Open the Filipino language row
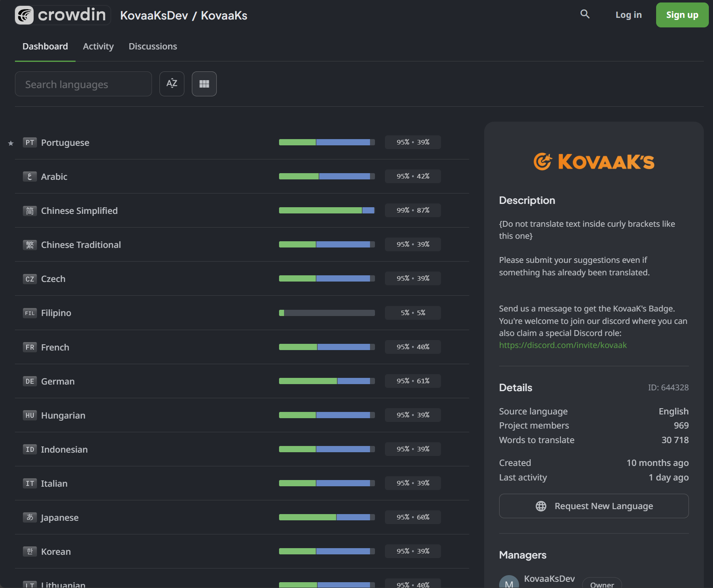Image resolution: width=713 pixels, height=588 pixels. pos(56,313)
